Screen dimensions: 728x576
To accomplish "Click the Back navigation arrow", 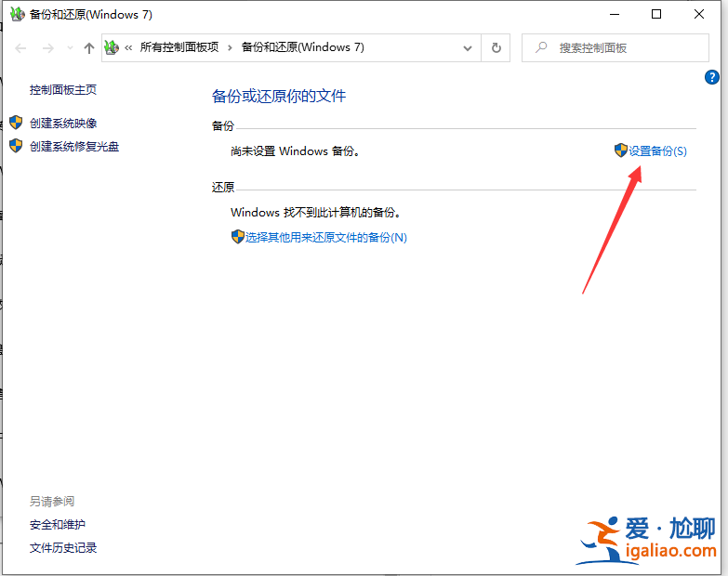I will click(x=20, y=47).
